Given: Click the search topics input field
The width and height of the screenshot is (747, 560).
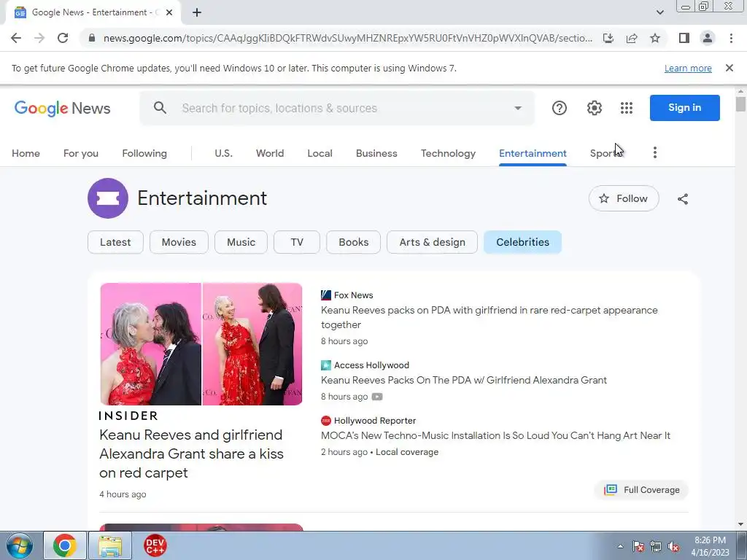Looking at the screenshot, I should coord(337,108).
